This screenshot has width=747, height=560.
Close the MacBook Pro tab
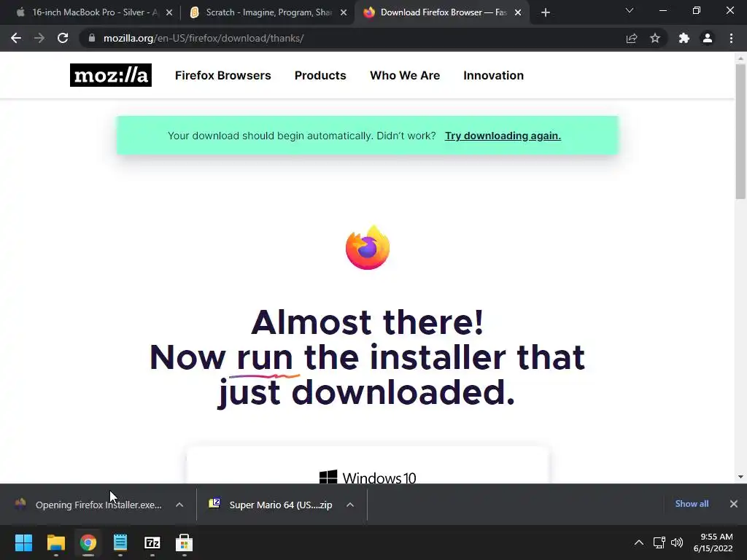coord(169,12)
